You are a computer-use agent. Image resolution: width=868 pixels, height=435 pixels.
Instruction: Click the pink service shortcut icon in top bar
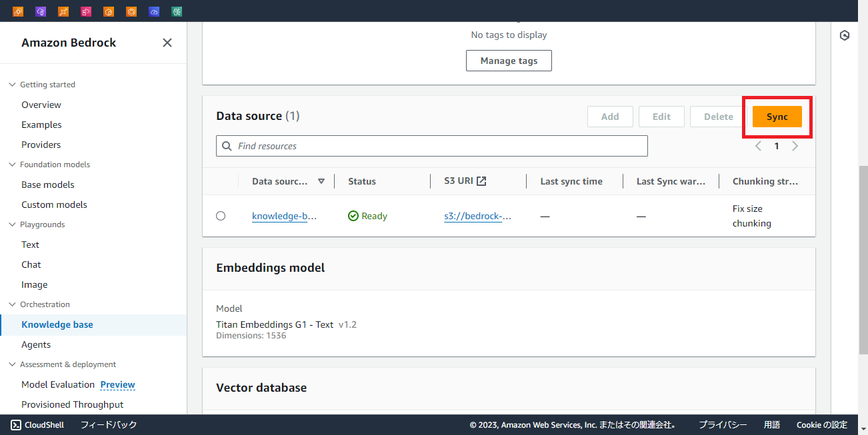86,11
